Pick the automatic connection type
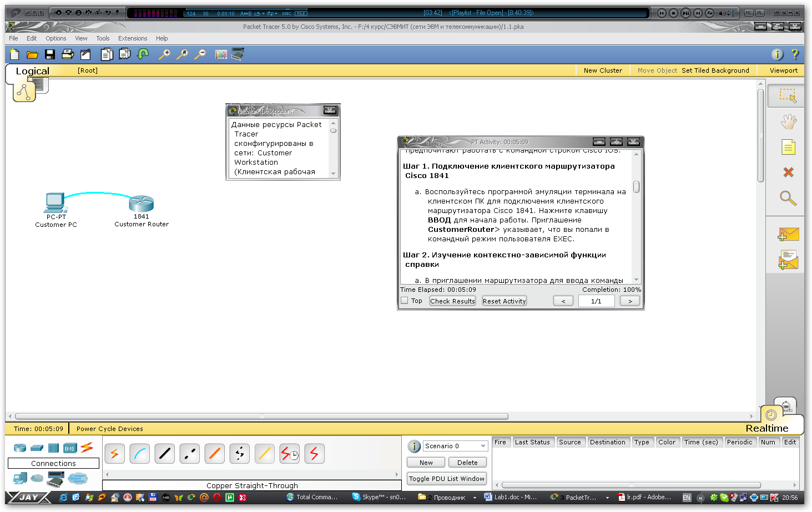The width and height of the screenshot is (812, 512). coord(114,454)
